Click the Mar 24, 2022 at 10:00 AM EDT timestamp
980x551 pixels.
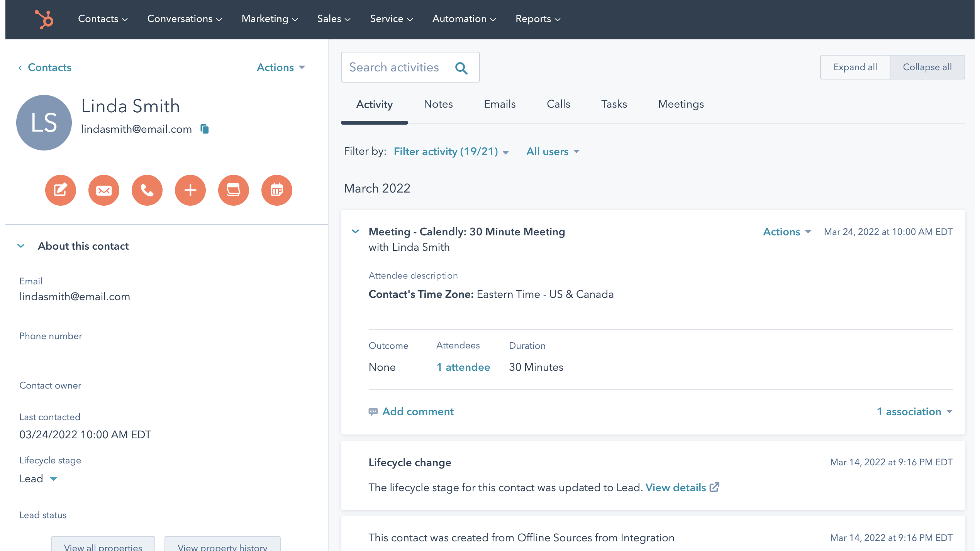888,232
